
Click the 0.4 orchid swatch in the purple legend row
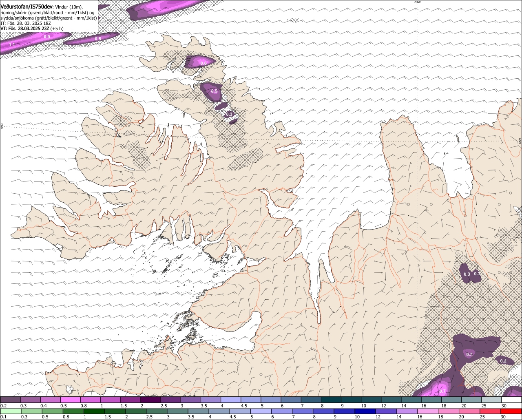[50, 400]
